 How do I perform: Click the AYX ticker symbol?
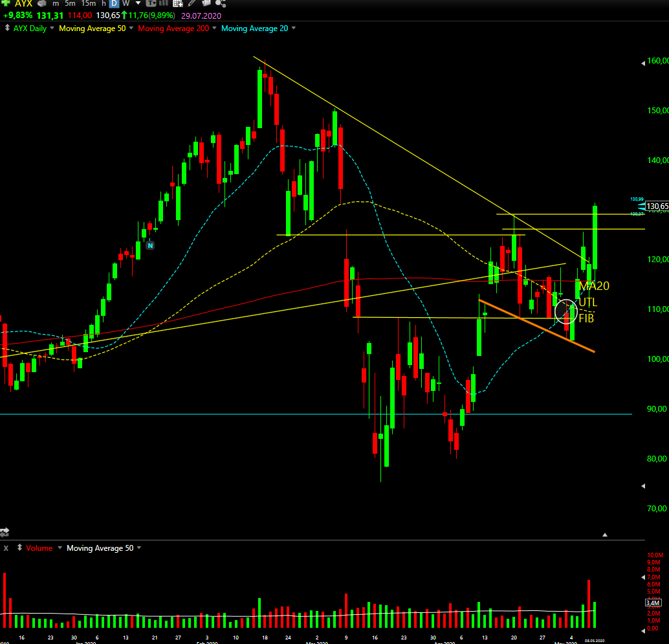click(23, 3)
